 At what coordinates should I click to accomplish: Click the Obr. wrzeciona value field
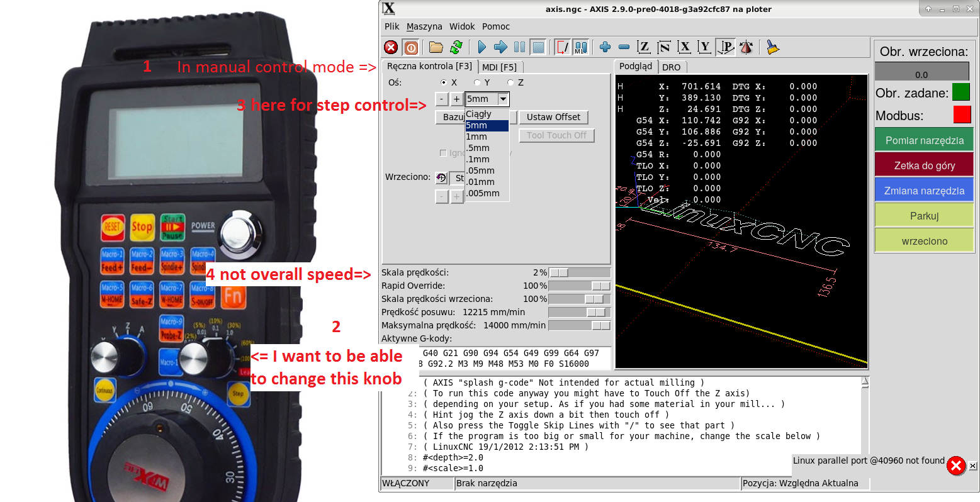[921, 71]
